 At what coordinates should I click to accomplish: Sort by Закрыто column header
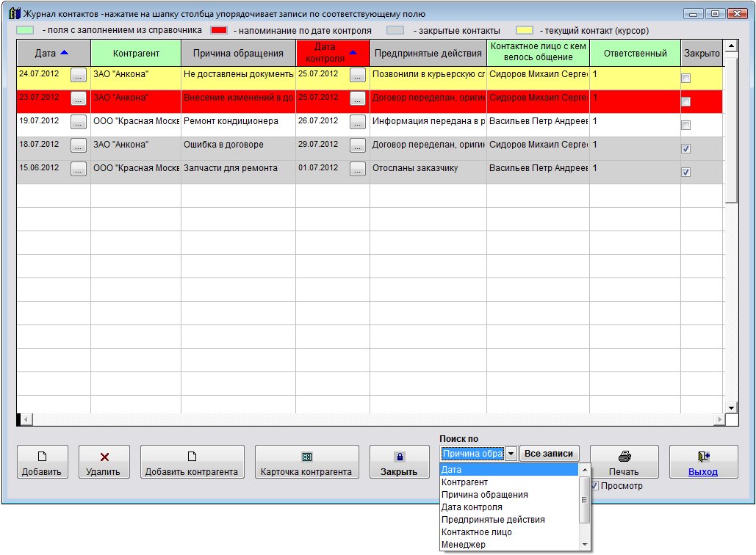(702, 53)
